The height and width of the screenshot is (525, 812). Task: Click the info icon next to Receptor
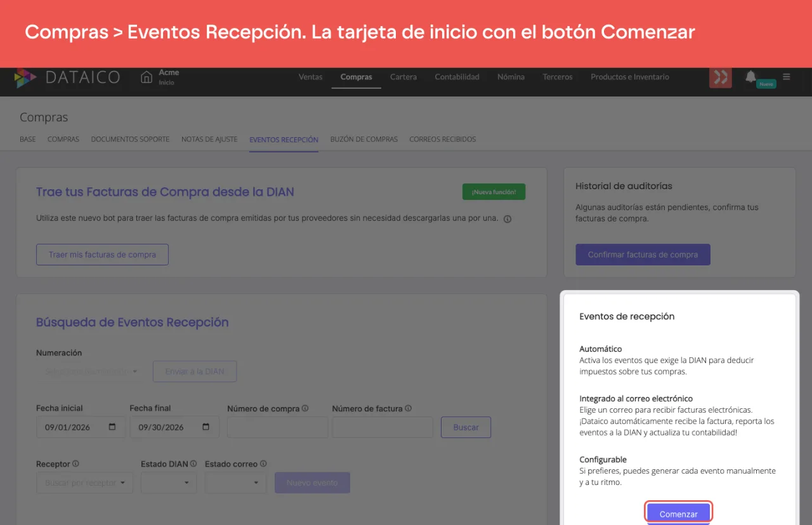75,464
